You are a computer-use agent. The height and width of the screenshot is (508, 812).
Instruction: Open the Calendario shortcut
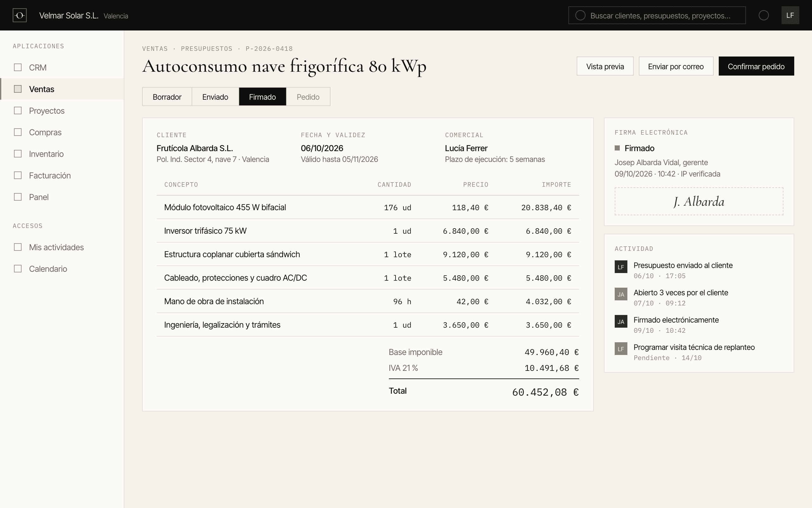pyautogui.click(x=62, y=269)
